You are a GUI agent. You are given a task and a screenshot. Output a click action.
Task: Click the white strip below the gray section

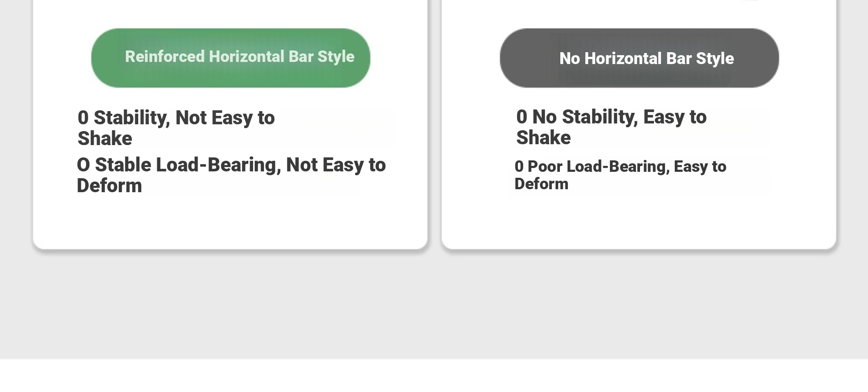[434, 375]
